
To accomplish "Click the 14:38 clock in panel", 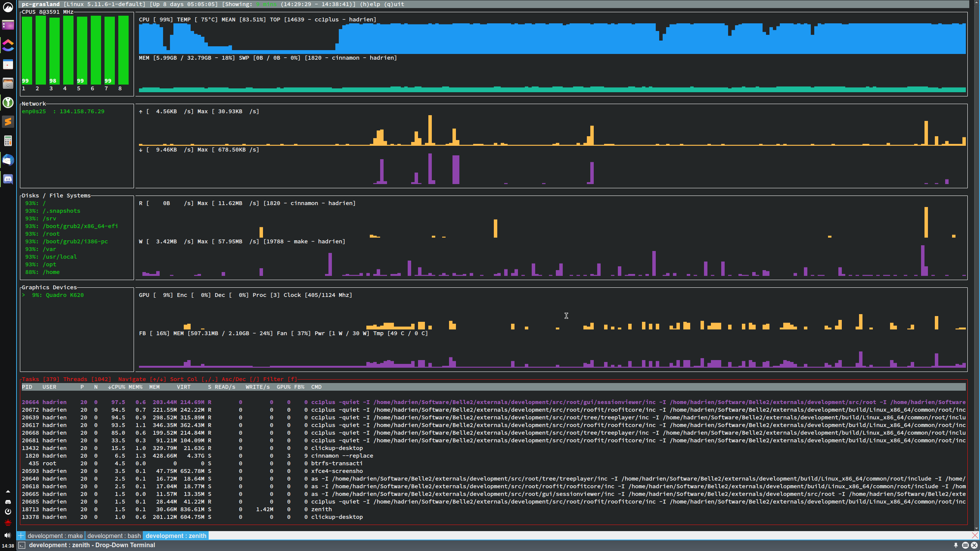I will pyautogui.click(x=8, y=546).
